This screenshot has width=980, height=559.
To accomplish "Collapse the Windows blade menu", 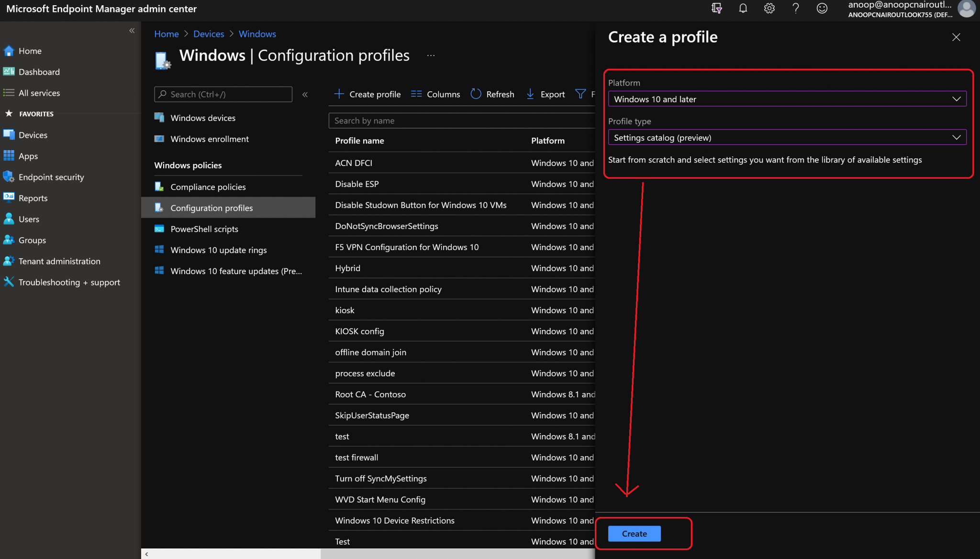I will 305,95.
